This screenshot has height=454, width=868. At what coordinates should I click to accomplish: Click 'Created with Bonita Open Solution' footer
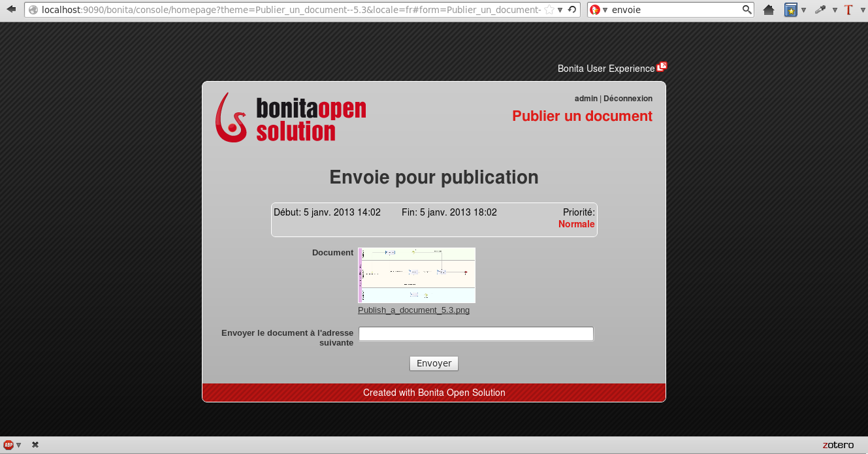434,393
